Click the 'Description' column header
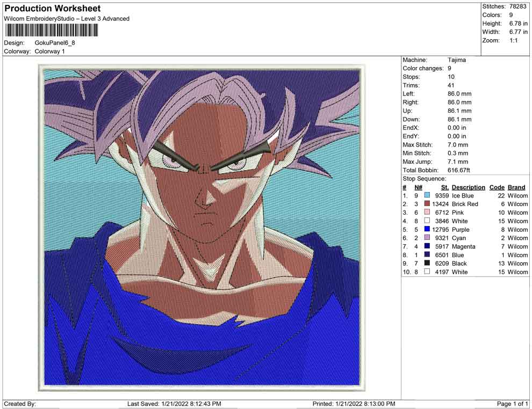The image size is (532, 409). click(x=469, y=187)
